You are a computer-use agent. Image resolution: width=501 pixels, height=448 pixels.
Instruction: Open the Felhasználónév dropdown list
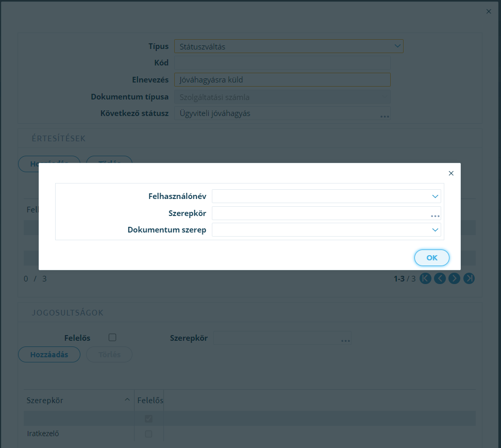pyautogui.click(x=435, y=196)
